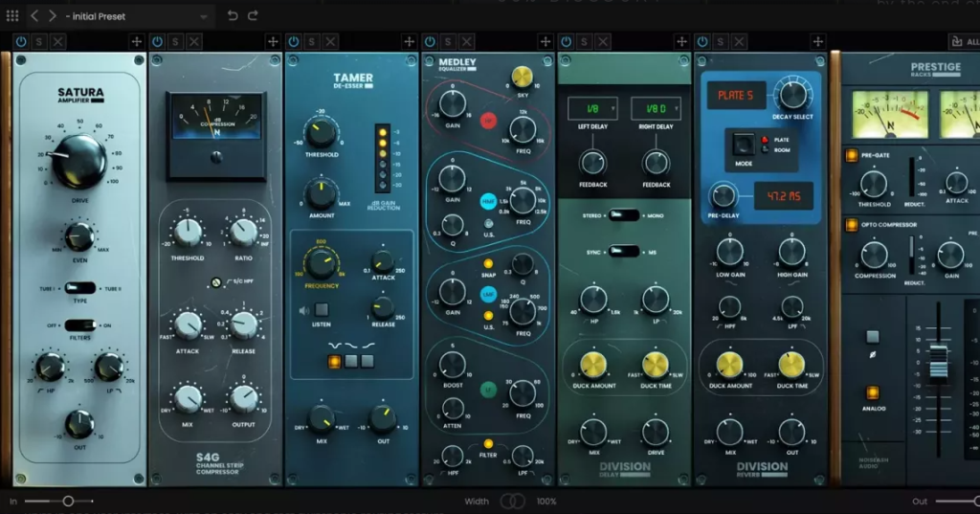
Task: Click the Plate/Room Mode button on reverb
Action: tap(743, 145)
